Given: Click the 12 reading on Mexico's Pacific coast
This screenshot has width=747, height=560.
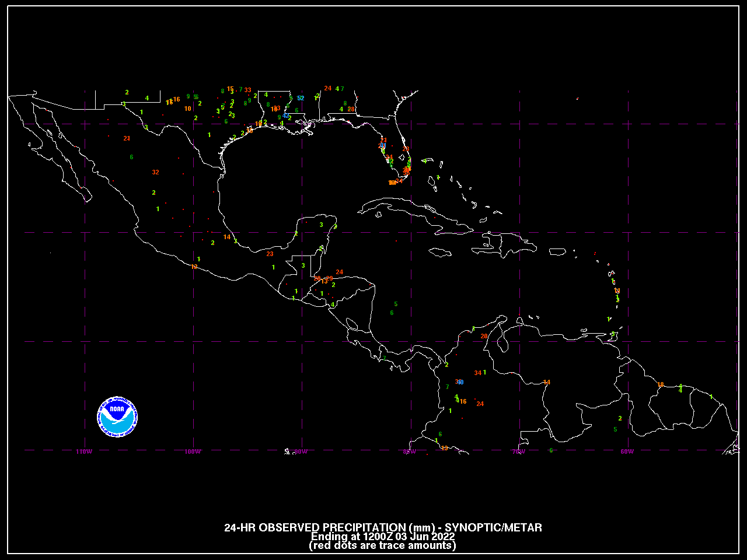Looking at the screenshot, I should point(194,267).
